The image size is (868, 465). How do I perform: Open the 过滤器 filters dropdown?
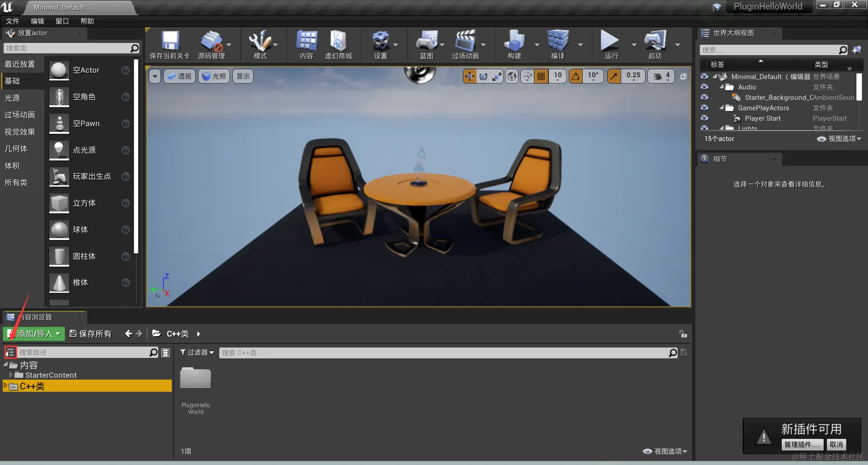[197, 352]
